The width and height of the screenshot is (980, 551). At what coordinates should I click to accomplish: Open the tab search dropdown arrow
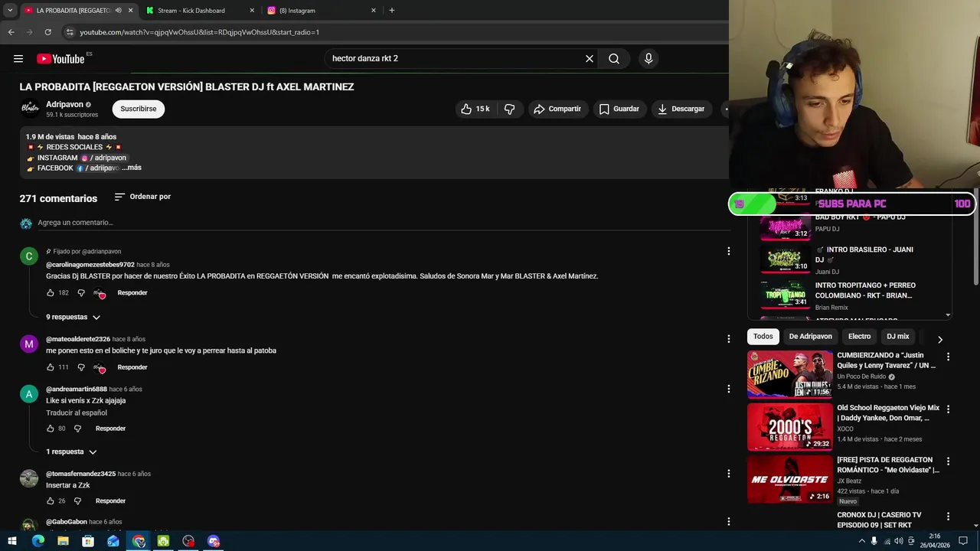tap(10, 11)
